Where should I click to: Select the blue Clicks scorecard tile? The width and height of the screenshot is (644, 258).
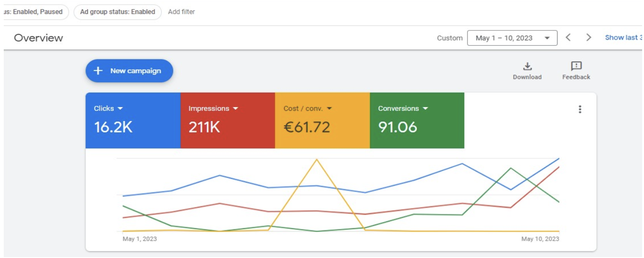[x=133, y=121]
